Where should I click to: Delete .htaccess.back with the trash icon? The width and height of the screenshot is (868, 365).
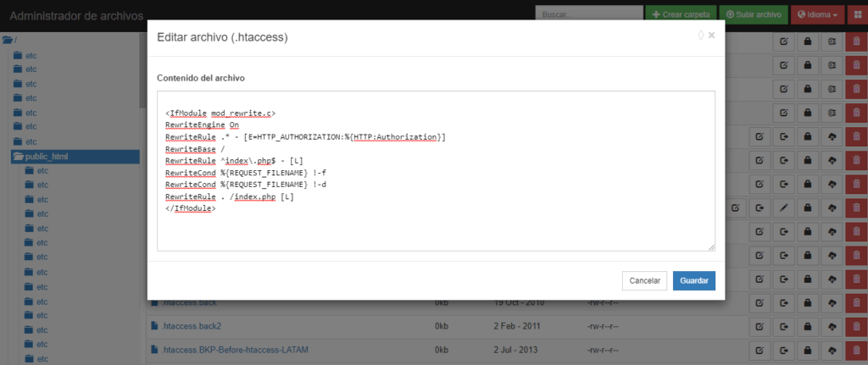coord(856,303)
